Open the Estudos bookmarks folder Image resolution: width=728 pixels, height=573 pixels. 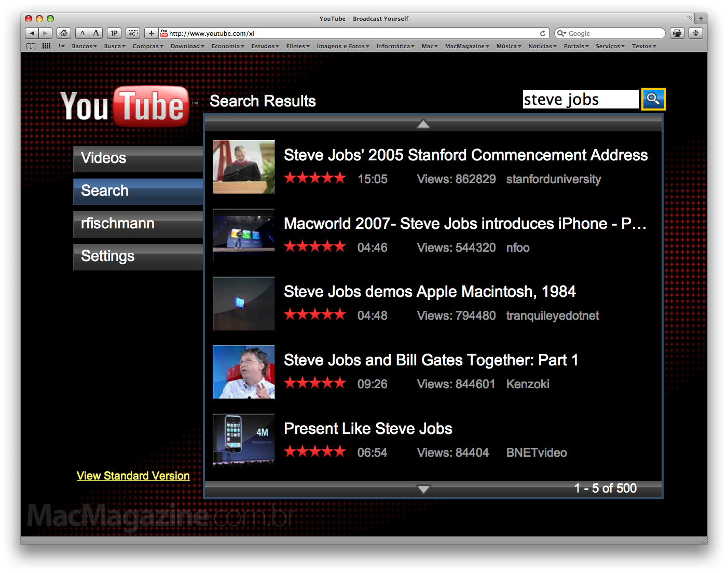coord(265,46)
